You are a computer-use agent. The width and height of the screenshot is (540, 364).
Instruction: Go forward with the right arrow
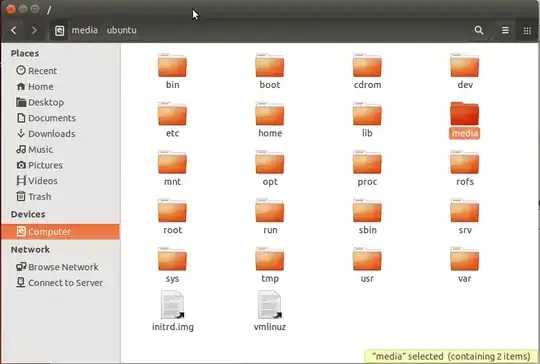coord(34,30)
